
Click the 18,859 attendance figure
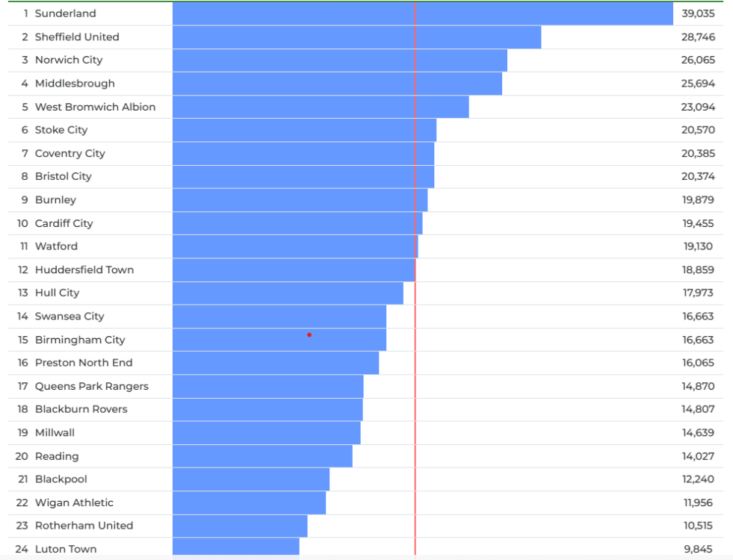[x=698, y=270]
